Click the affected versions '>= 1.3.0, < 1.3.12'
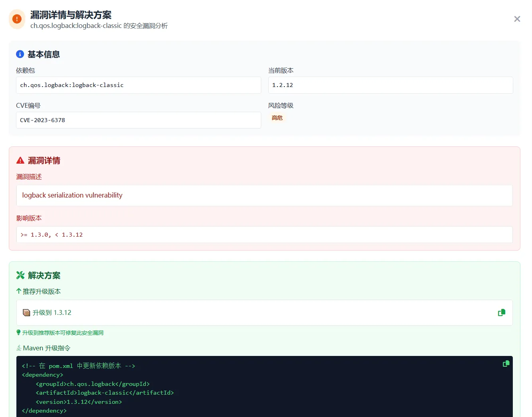 tap(52, 235)
